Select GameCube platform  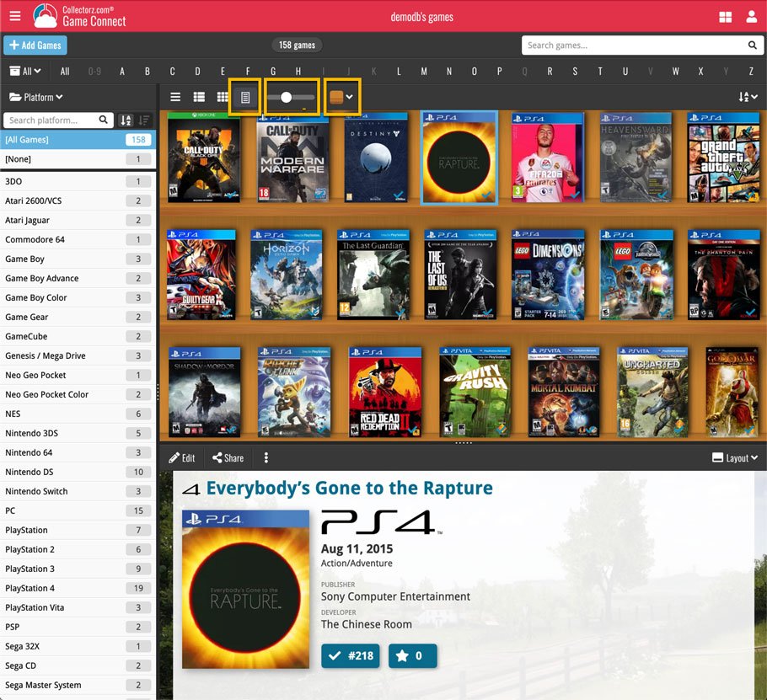(78, 336)
